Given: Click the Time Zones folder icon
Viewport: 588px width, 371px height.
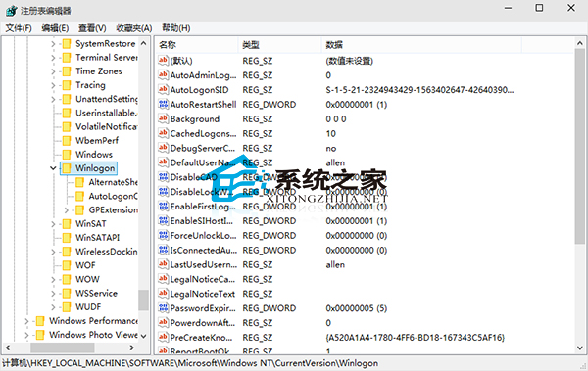Looking at the screenshot, I should click(67, 71).
